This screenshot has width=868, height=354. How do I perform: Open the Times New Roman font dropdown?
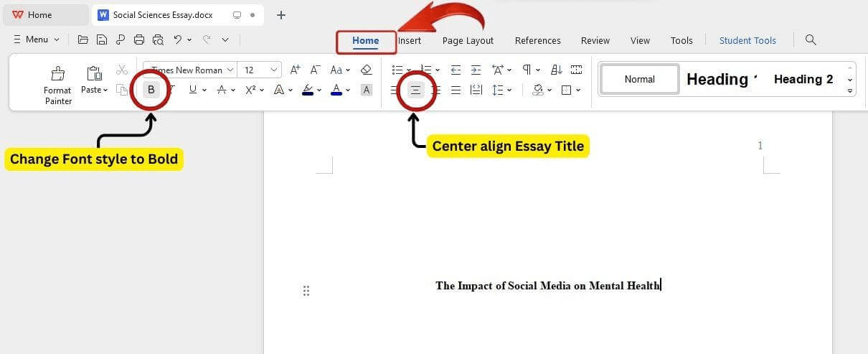(191, 70)
